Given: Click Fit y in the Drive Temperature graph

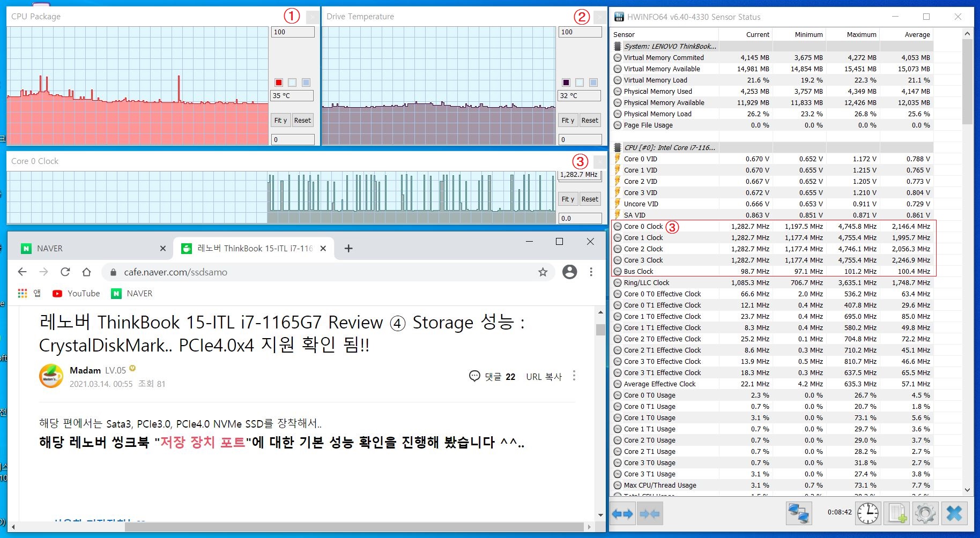Looking at the screenshot, I should coord(568,120).
